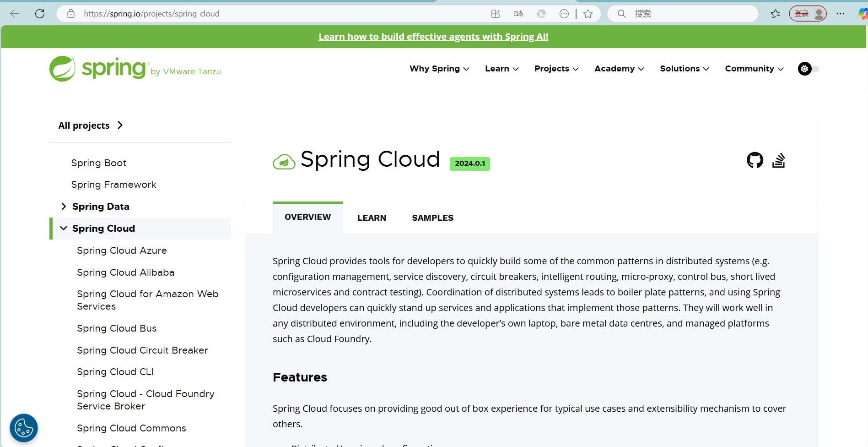This screenshot has height=447, width=868.
Task: Add page to favorites star
Action: 588,14
